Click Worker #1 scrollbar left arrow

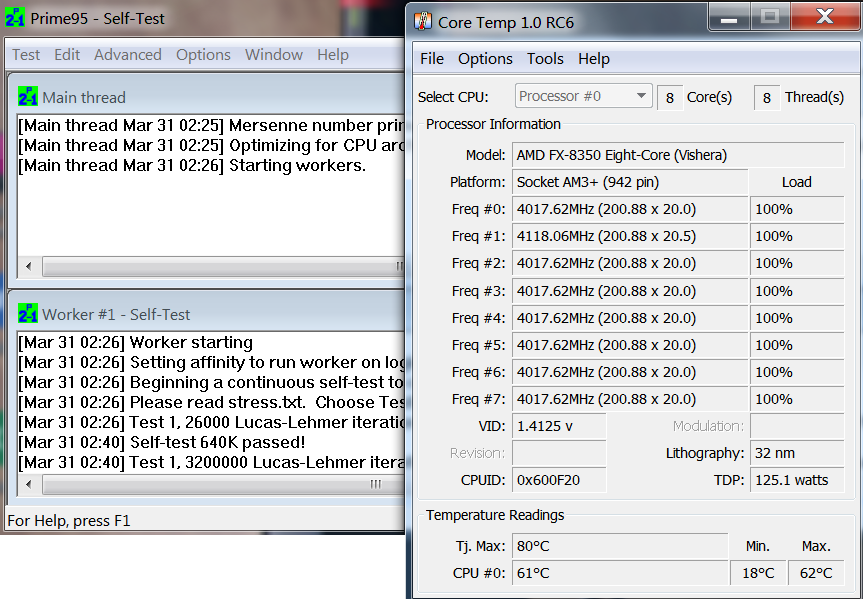tap(29, 485)
